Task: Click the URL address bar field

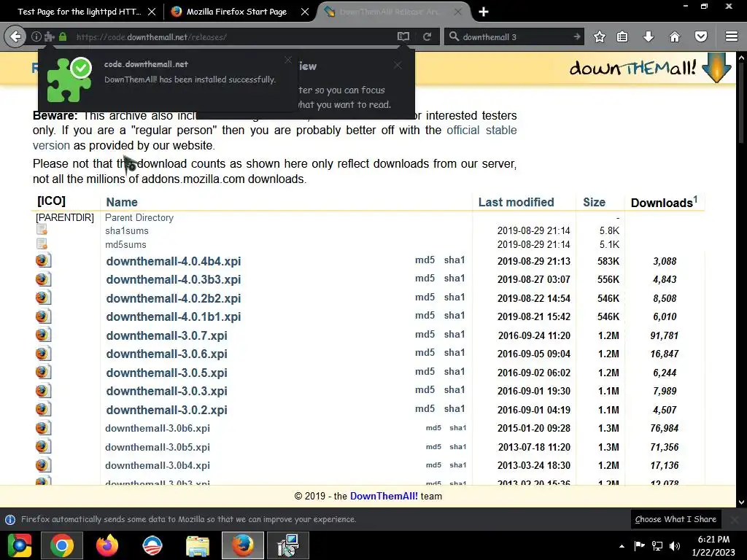Action: pos(233,36)
